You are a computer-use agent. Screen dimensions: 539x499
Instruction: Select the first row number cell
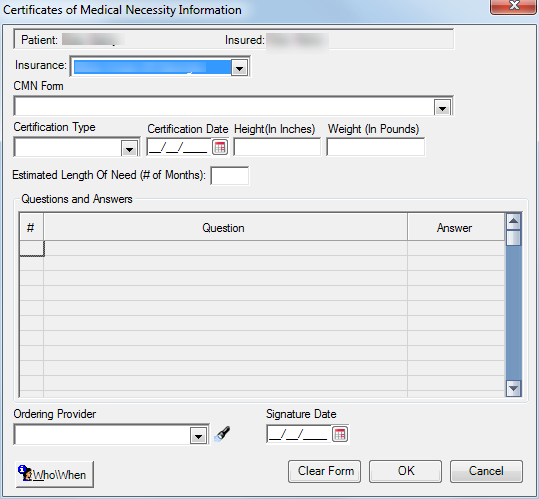[x=32, y=248]
